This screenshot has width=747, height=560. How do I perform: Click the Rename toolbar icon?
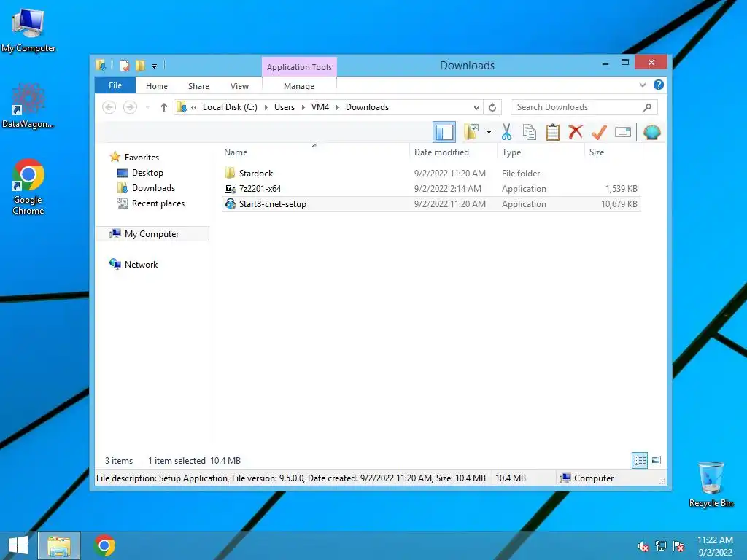pyautogui.click(x=623, y=132)
